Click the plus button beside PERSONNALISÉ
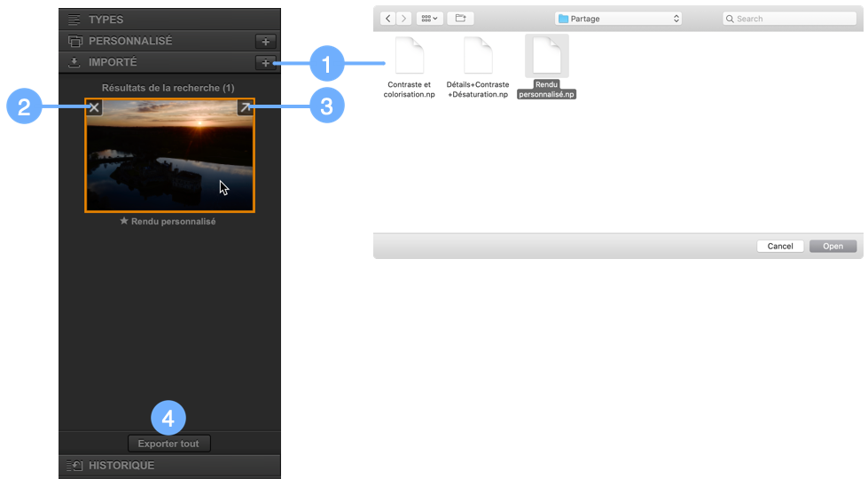The width and height of the screenshot is (868, 479). click(x=266, y=42)
